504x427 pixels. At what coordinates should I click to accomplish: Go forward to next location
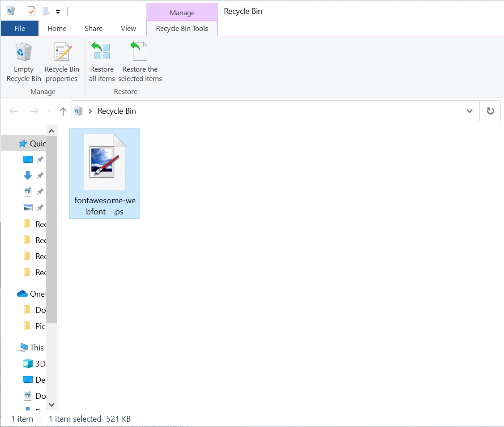pyautogui.click(x=34, y=111)
